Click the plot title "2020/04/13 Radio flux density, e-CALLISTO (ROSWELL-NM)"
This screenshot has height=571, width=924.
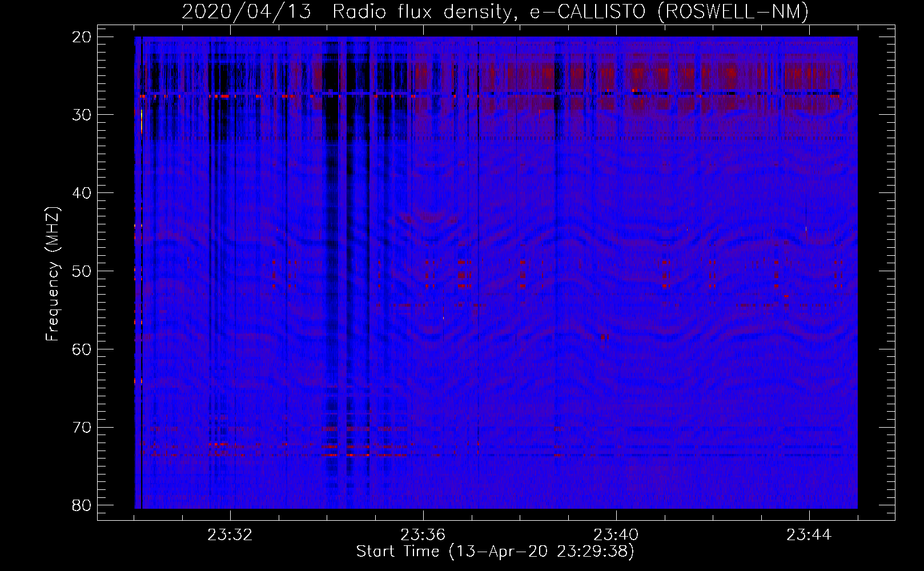click(495, 12)
